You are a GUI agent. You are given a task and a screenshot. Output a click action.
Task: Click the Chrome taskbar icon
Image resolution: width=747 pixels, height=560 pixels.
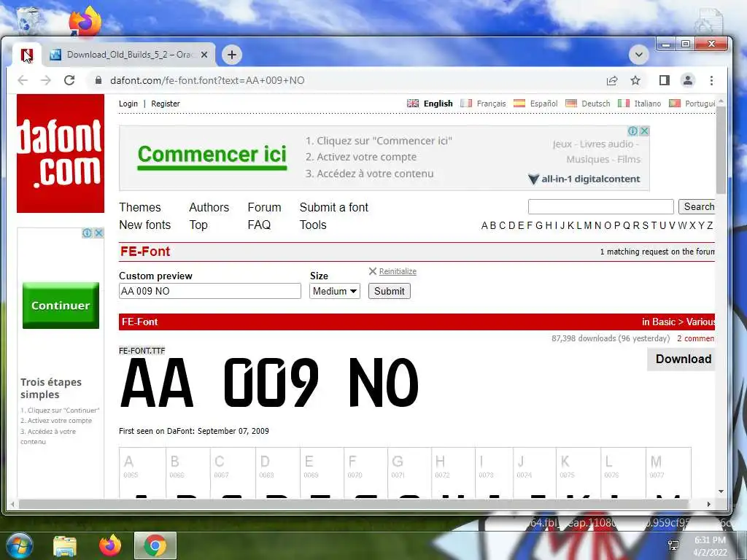click(x=155, y=545)
